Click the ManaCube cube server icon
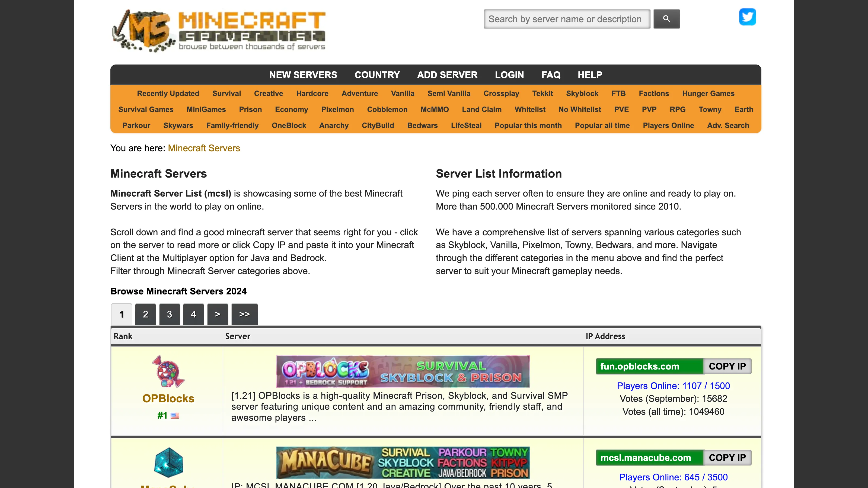Viewport: 868px width, 488px height. pyautogui.click(x=168, y=463)
